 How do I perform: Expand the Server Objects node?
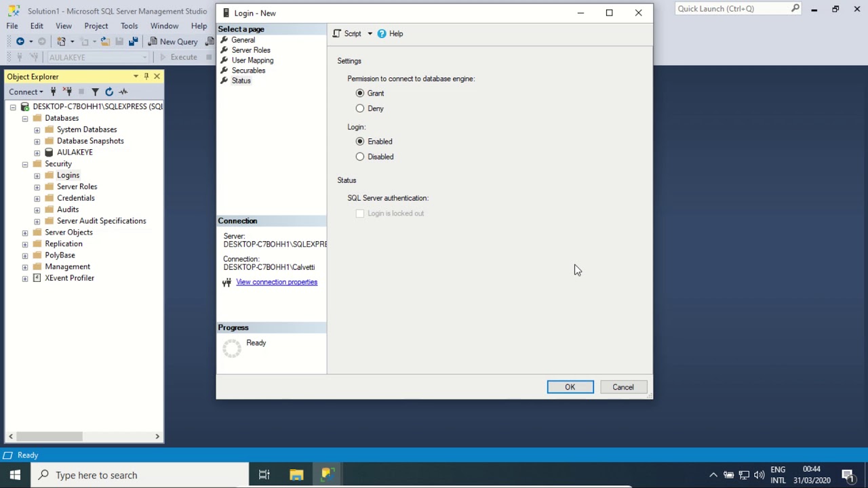[25, 232]
